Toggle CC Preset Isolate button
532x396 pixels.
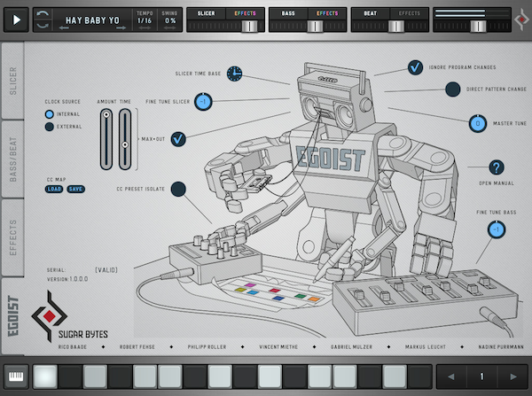pyautogui.click(x=178, y=190)
